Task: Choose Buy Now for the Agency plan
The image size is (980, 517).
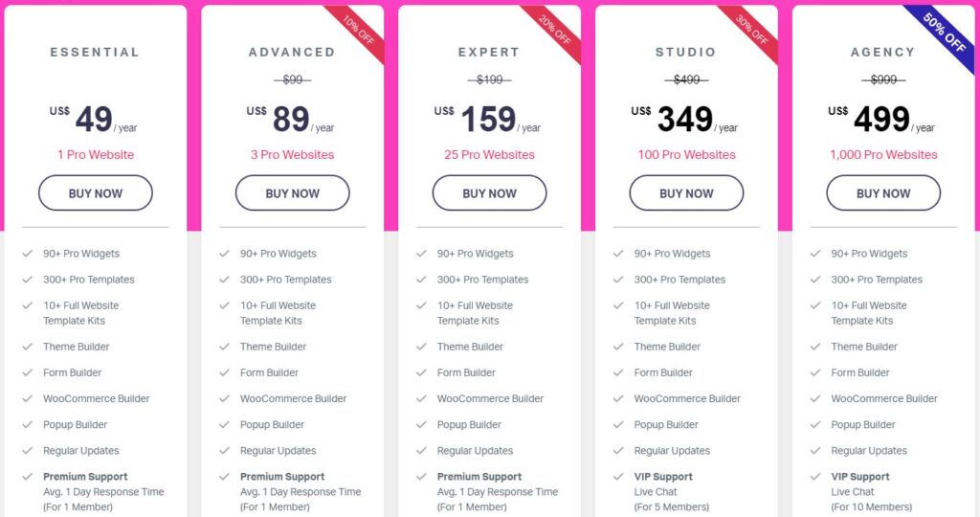Action: pos(883,192)
